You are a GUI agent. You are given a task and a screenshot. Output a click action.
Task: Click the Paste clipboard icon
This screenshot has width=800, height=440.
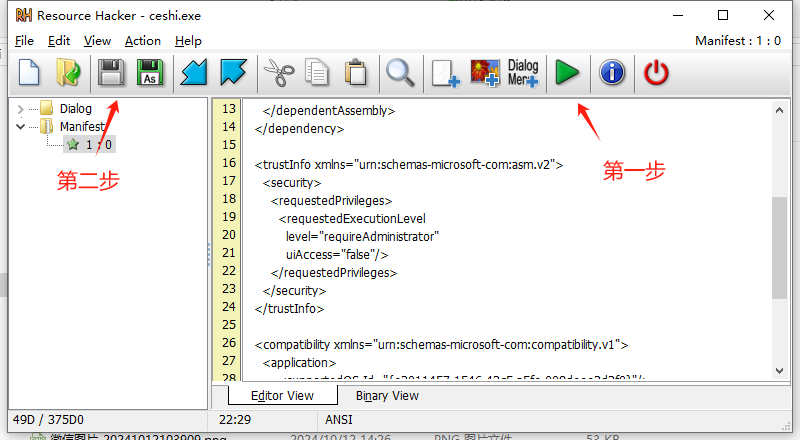(355, 73)
